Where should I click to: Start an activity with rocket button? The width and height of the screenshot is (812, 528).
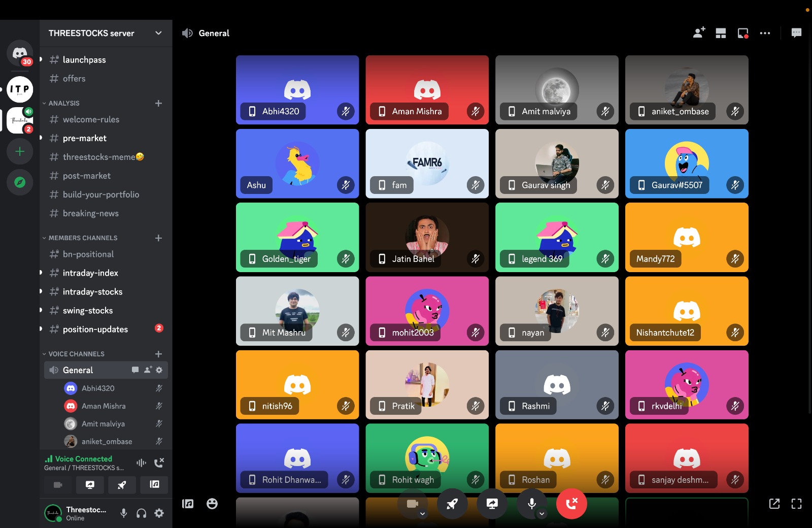tap(452, 503)
